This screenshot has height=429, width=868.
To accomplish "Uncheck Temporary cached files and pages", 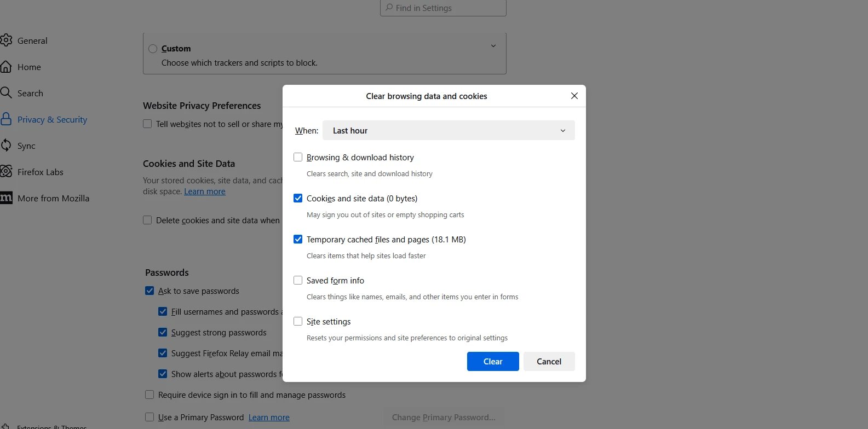I will tap(298, 240).
